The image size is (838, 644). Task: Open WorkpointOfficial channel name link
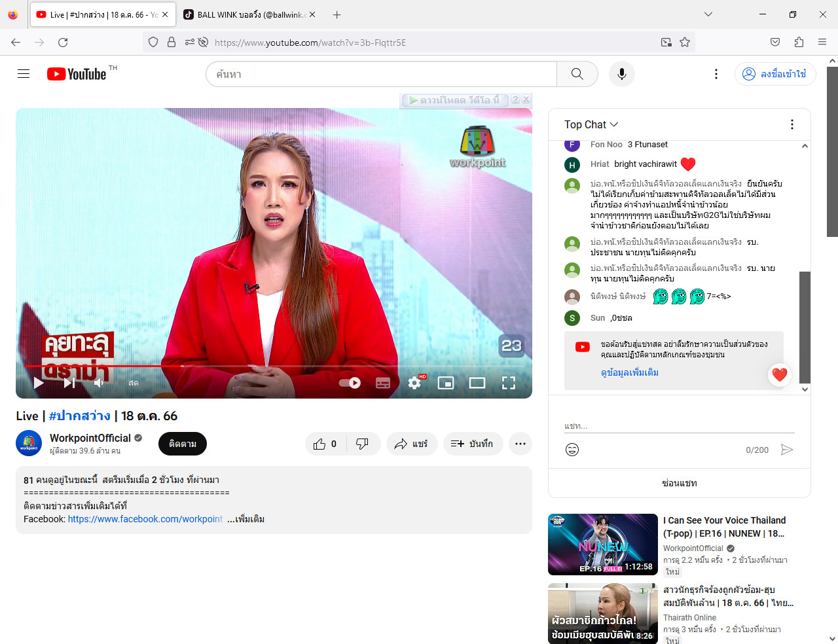(x=90, y=438)
